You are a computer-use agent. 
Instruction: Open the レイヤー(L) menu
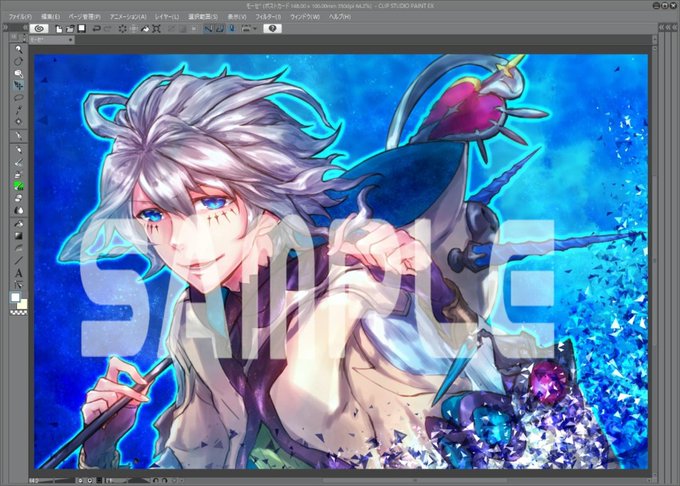pos(167,16)
